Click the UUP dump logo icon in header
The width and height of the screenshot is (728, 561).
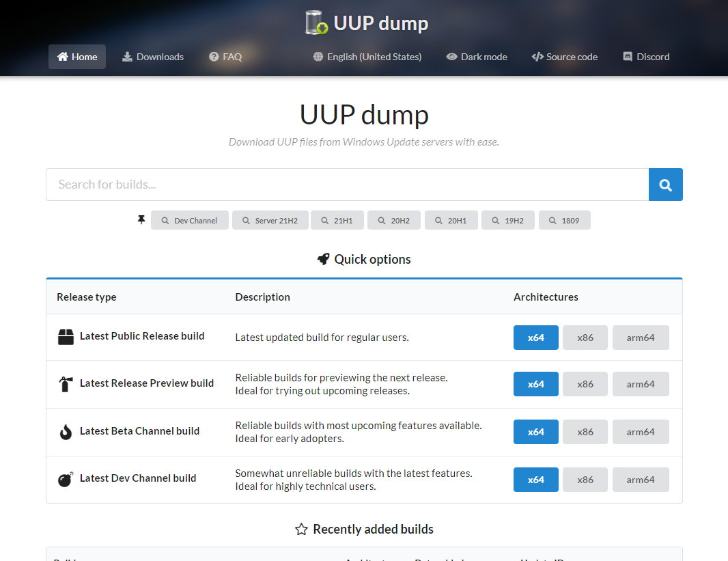pyautogui.click(x=317, y=23)
